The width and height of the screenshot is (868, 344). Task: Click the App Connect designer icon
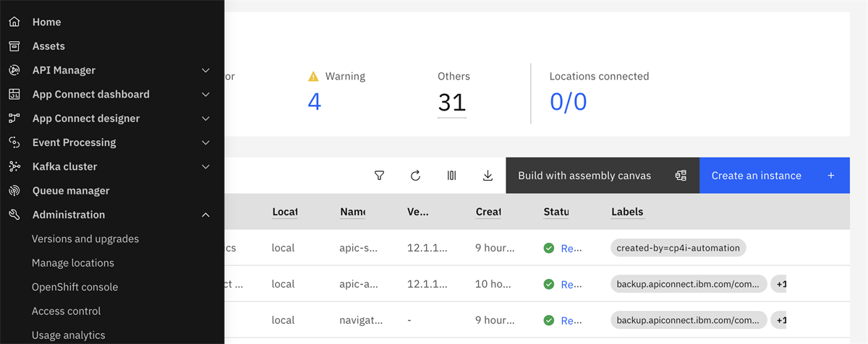[14, 119]
